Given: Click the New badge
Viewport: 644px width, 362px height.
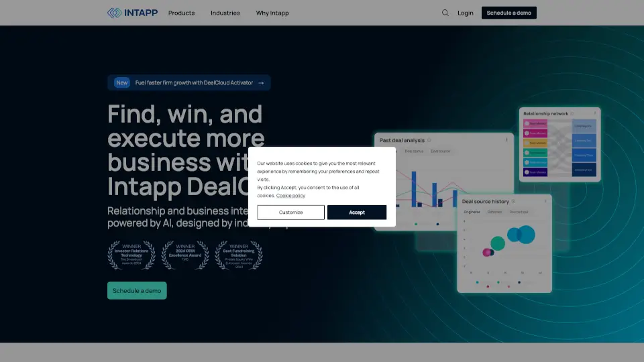Looking at the screenshot, I should tap(121, 82).
